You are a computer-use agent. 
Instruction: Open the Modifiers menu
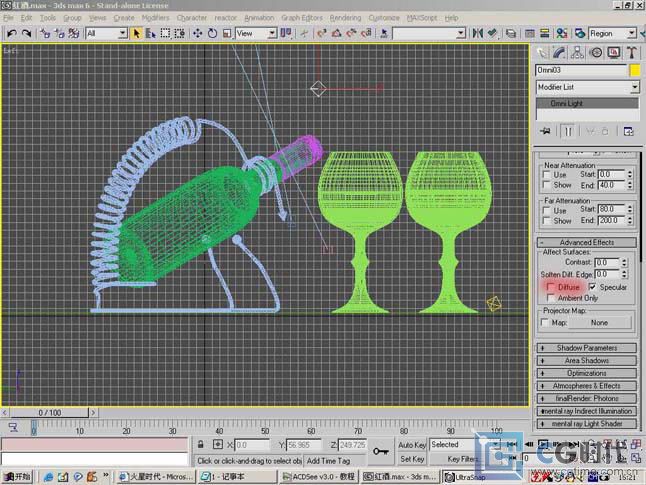155,18
